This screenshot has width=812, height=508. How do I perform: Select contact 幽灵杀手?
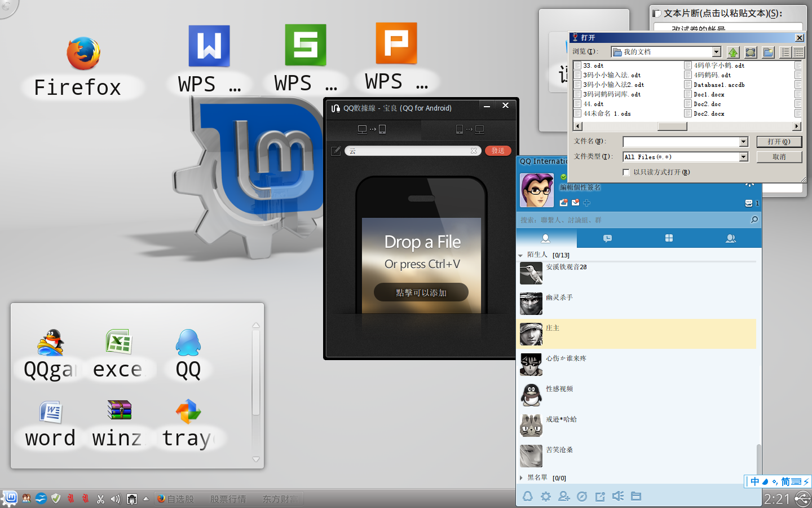(636, 304)
